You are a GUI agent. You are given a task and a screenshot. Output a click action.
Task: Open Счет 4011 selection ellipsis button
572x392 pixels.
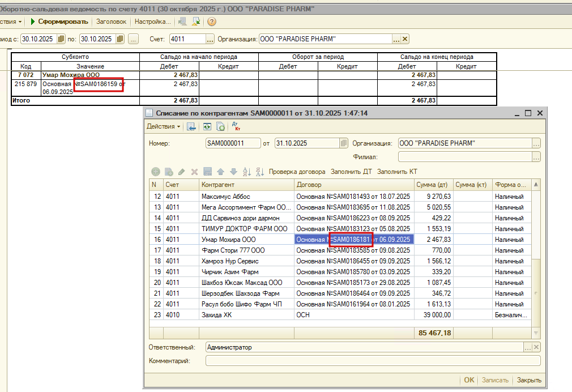pyautogui.click(x=210, y=39)
